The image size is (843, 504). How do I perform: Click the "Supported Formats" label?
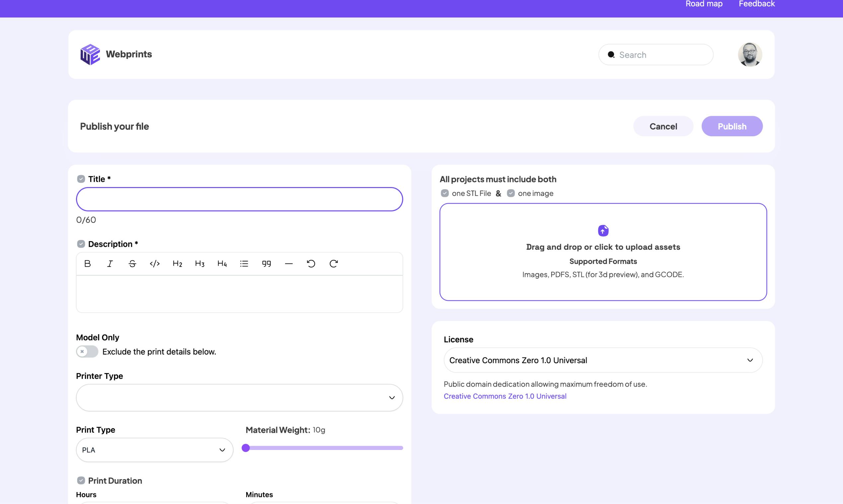coord(603,261)
